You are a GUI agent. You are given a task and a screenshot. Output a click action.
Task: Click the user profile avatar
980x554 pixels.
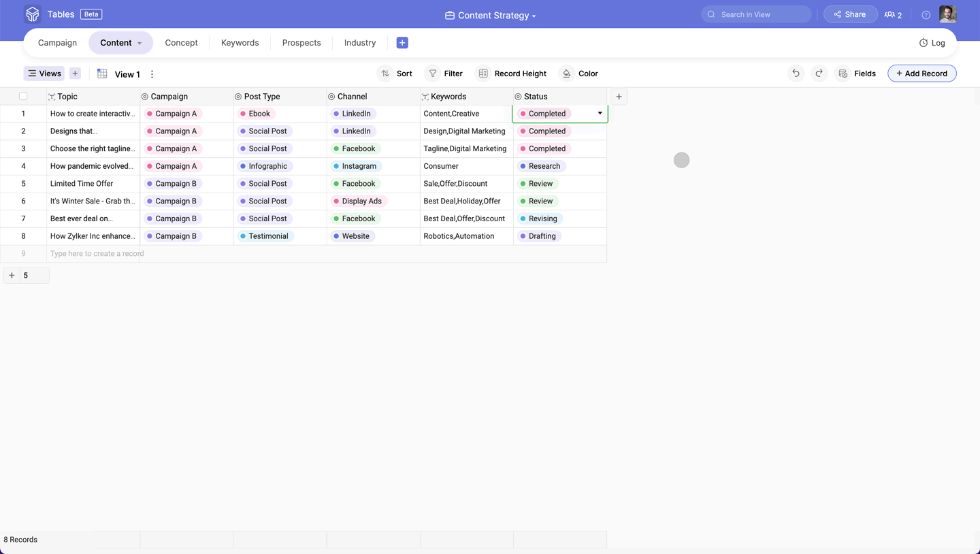pyautogui.click(x=948, y=14)
